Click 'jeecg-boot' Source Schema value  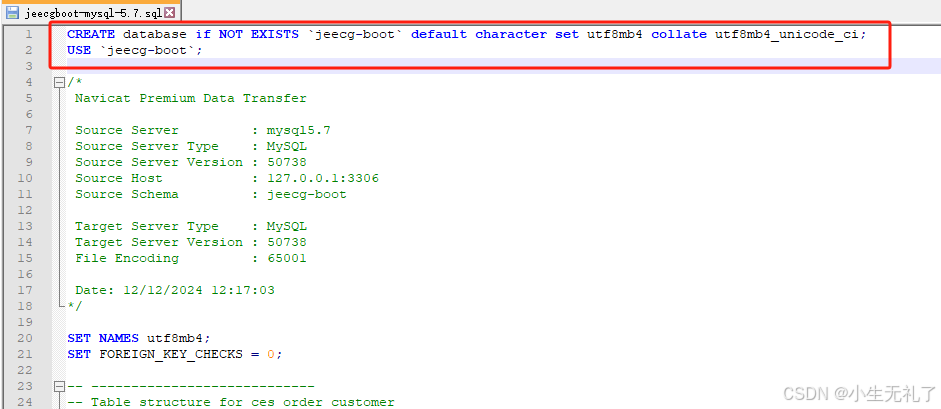pyautogui.click(x=307, y=194)
